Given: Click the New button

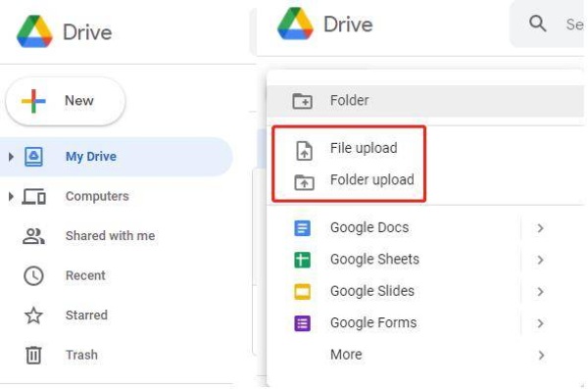Looking at the screenshot, I should tap(66, 101).
